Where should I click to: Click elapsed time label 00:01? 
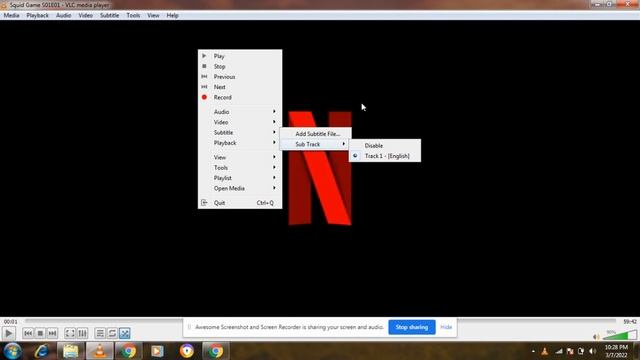(11, 322)
